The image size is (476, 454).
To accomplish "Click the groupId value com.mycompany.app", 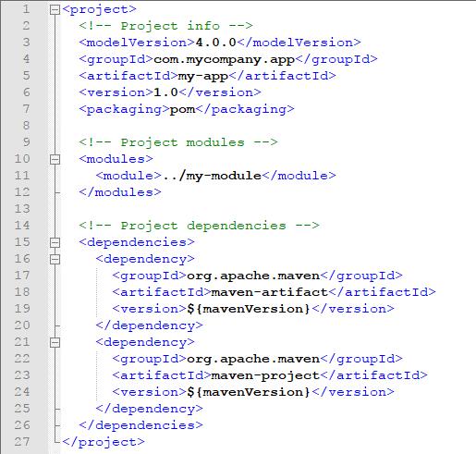I will pyautogui.click(x=225, y=59).
